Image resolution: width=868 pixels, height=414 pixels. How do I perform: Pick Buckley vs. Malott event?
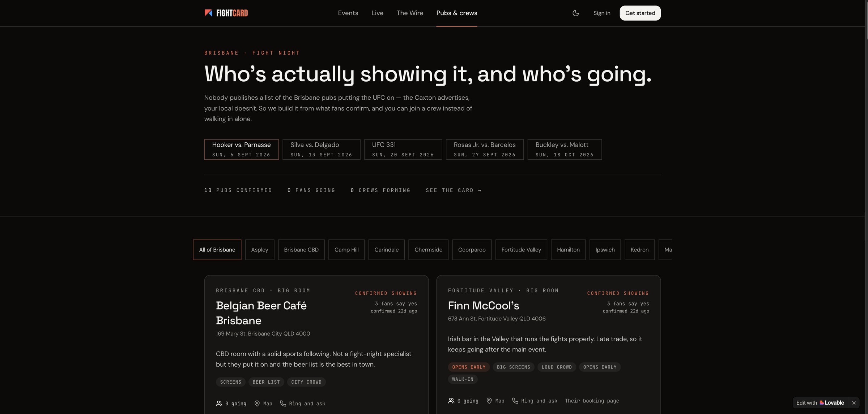(x=565, y=150)
